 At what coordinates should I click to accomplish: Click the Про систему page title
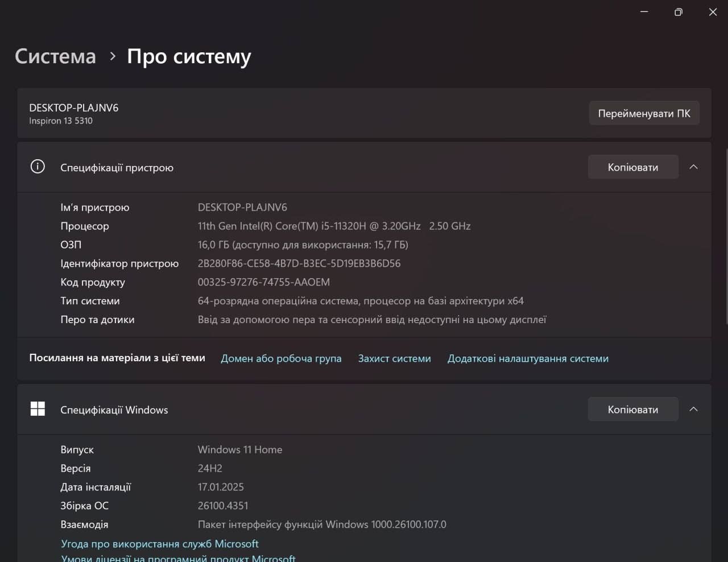click(x=189, y=57)
